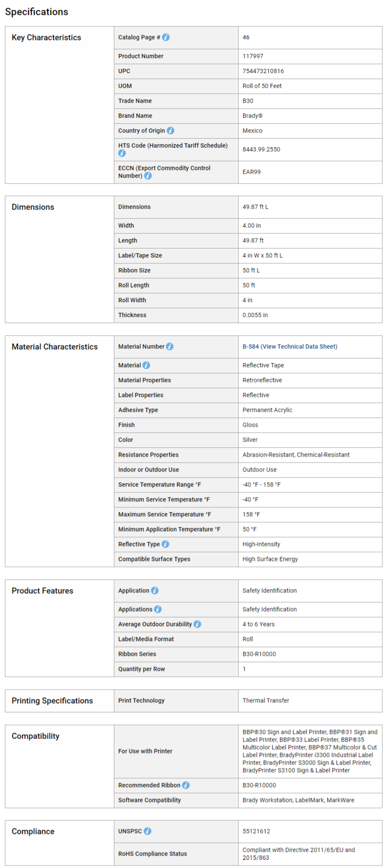Click the info icon next to Material
The width and height of the screenshot is (384, 868).
(146, 365)
